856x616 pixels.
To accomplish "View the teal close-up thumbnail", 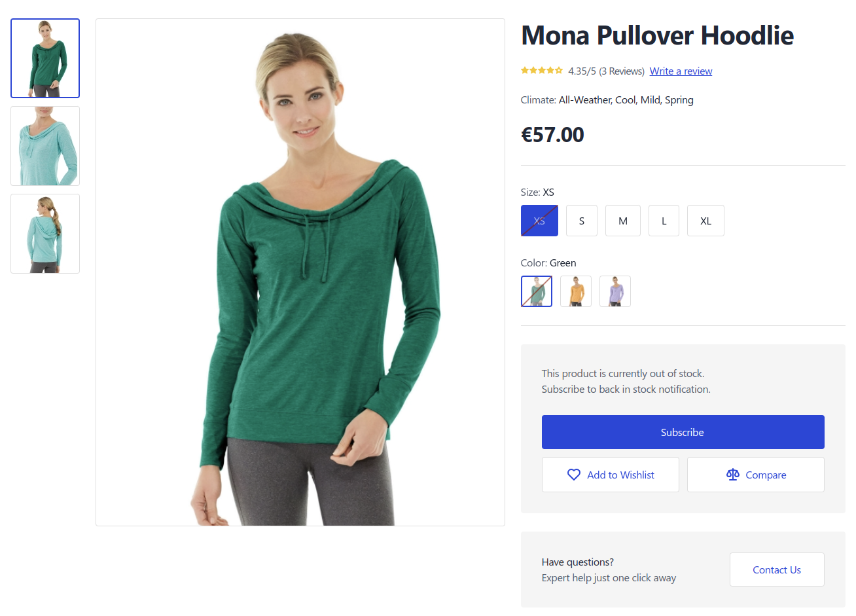I will 45,146.
